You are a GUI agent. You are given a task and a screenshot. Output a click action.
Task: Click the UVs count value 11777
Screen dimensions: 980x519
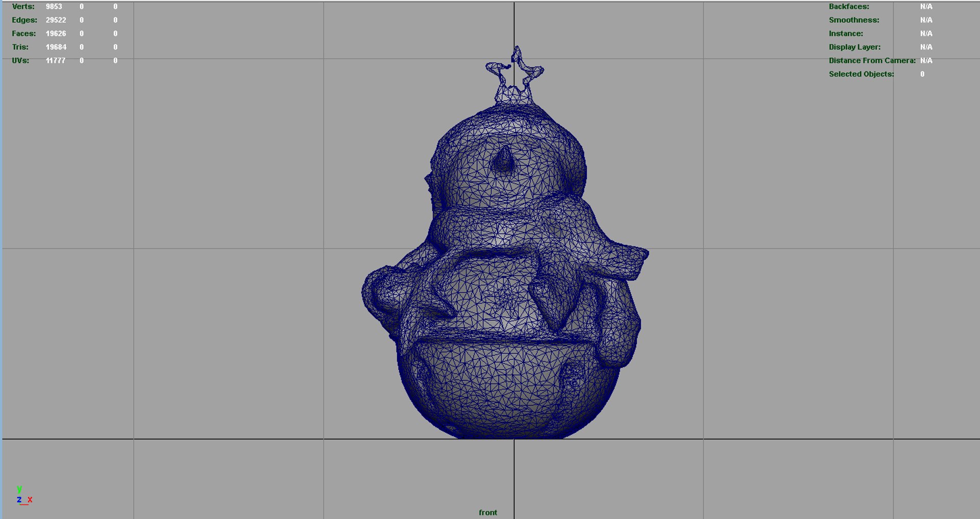55,60
